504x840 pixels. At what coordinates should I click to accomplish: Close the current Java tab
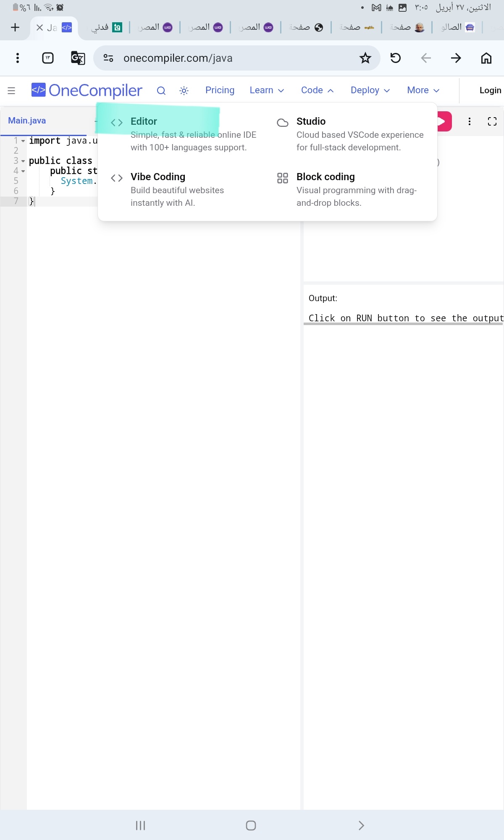point(39,27)
